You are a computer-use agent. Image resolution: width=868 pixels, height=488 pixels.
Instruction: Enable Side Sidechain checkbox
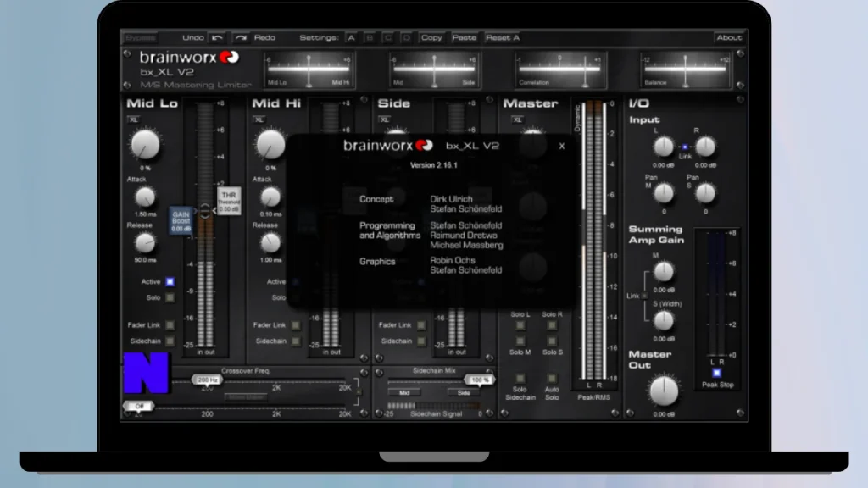[421, 341]
